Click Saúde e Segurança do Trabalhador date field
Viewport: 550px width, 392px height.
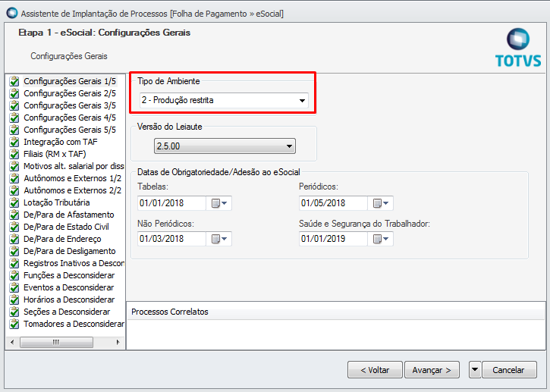(333, 239)
